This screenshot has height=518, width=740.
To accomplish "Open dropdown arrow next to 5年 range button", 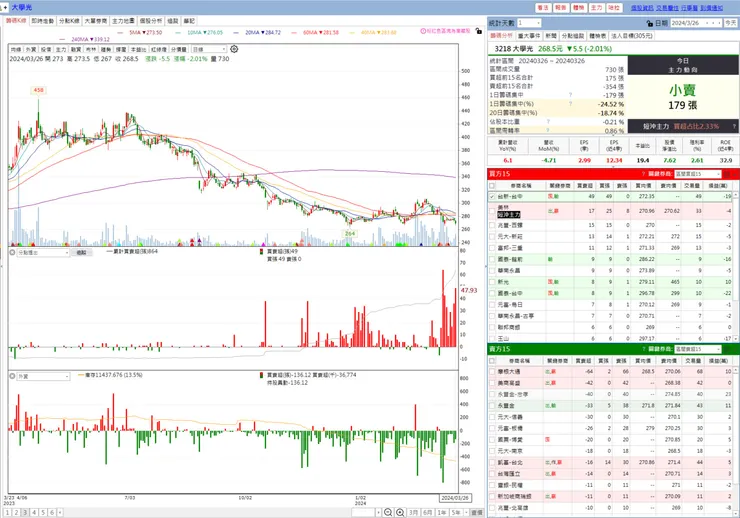I will (x=467, y=512).
